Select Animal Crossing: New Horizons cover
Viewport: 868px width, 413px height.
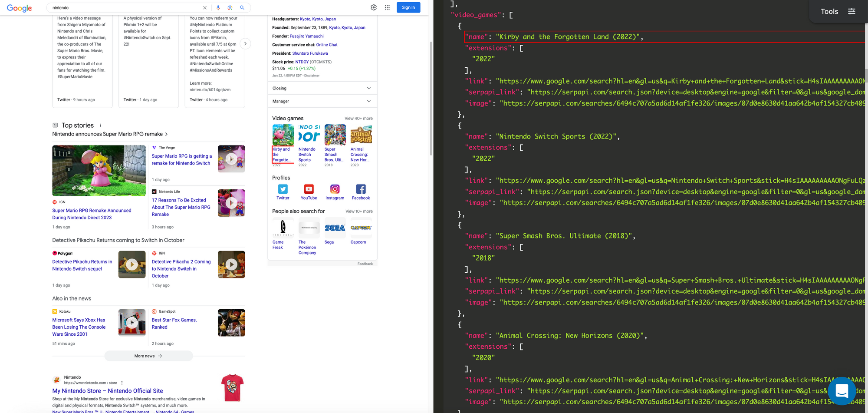tap(361, 135)
